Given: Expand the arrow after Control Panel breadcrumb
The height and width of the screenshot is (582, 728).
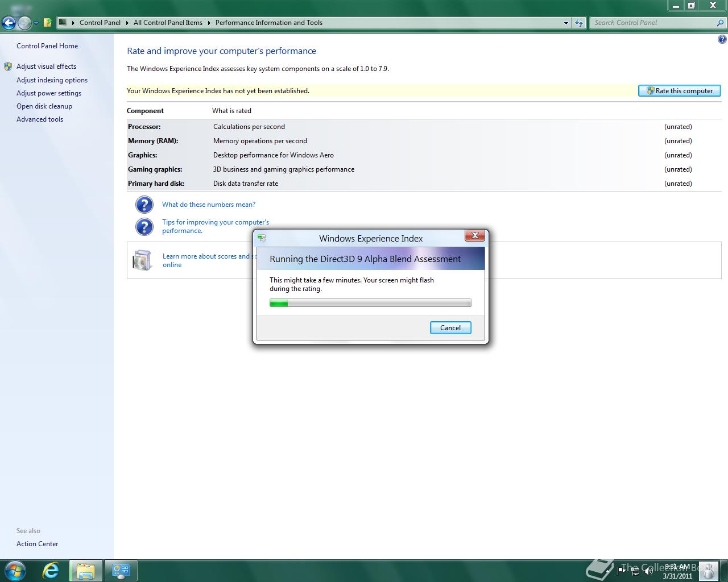Looking at the screenshot, I should pyautogui.click(x=127, y=23).
